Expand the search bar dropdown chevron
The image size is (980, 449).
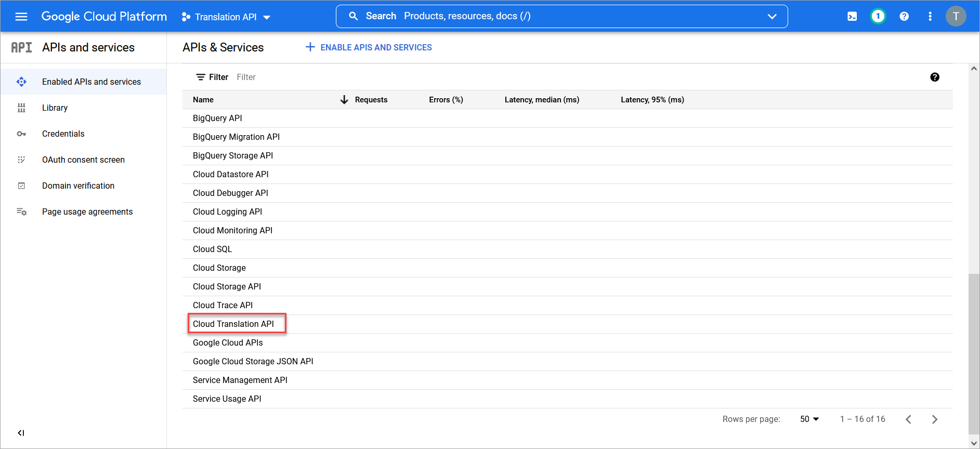click(x=772, y=17)
